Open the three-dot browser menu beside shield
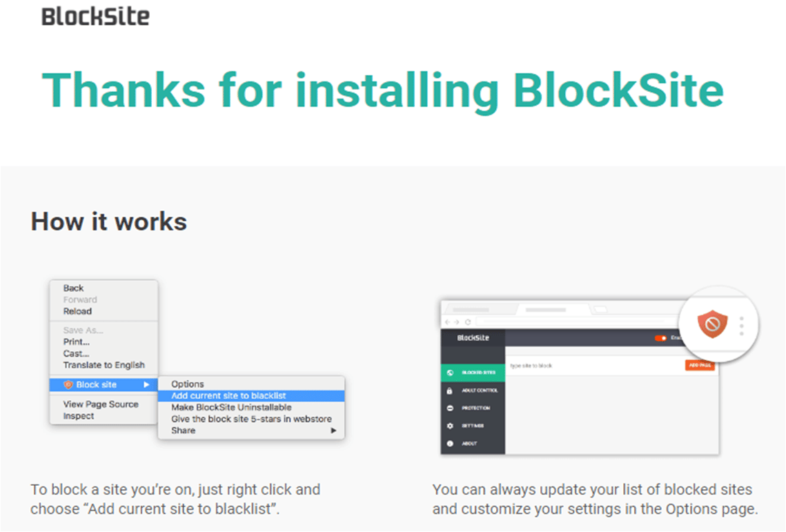 click(742, 326)
